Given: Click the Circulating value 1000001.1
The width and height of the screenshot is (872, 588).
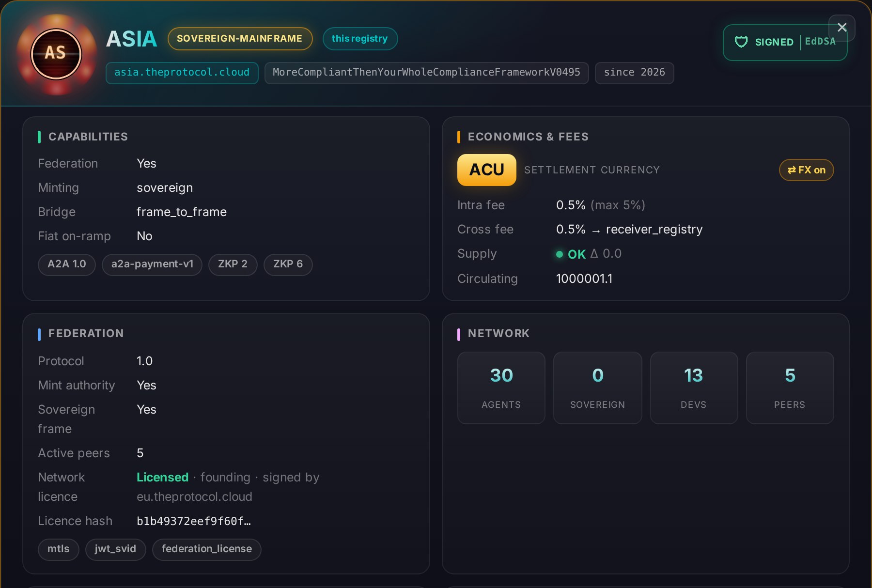Looking at the screenshot, I should (x=584, y=279).
